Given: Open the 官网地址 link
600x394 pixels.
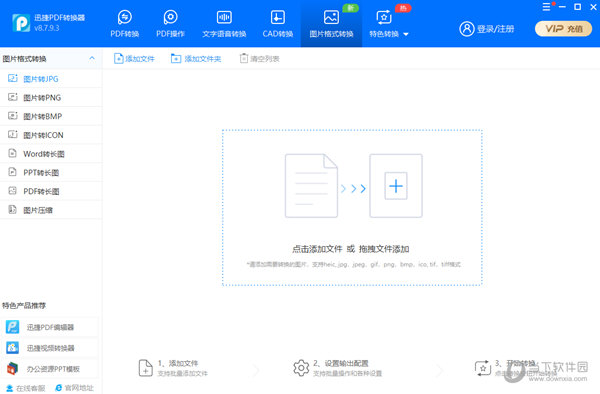Looking at the screenshot, I should (75, 388).
